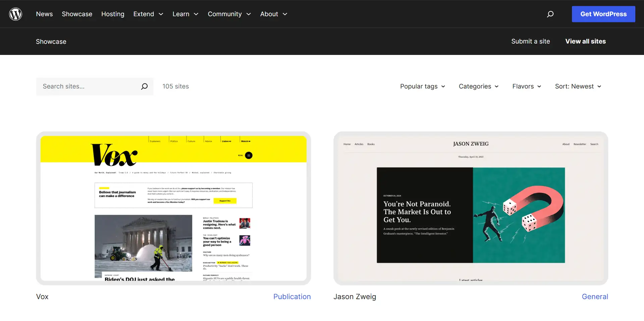The height and width of the screenshot is (321, 644).
Task: Open the Sort: Newest dropdown
Action: pyautogui.click(x=578, y=86)
